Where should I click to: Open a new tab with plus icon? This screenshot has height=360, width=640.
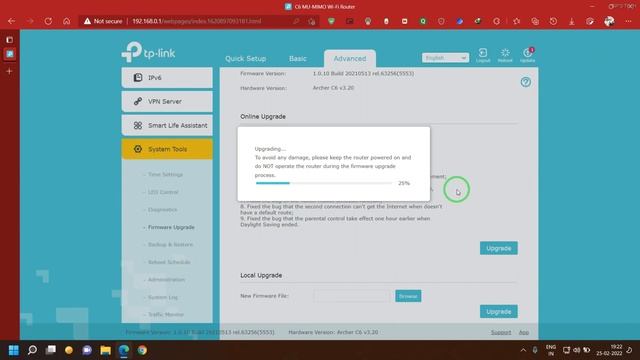(x=9, y=71)
